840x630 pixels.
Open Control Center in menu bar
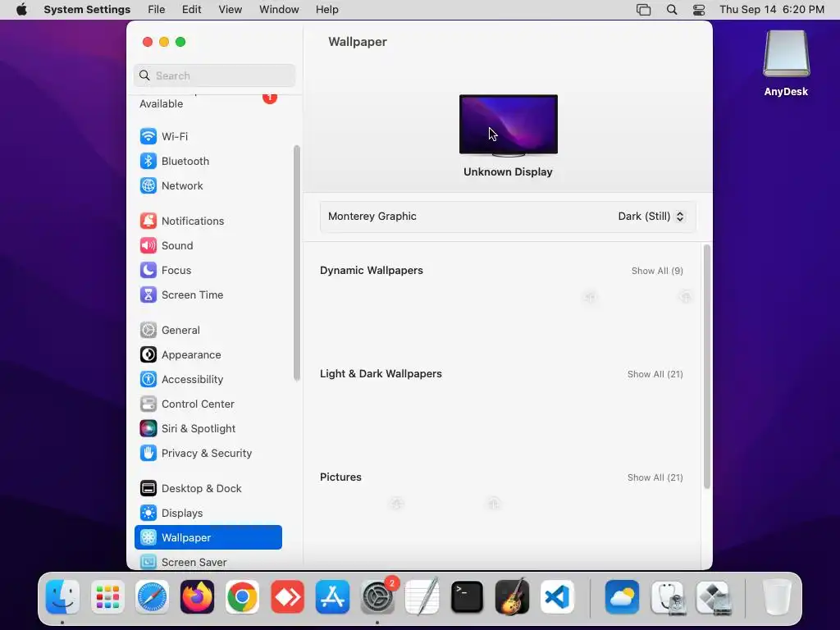click(x=699, y=10)
